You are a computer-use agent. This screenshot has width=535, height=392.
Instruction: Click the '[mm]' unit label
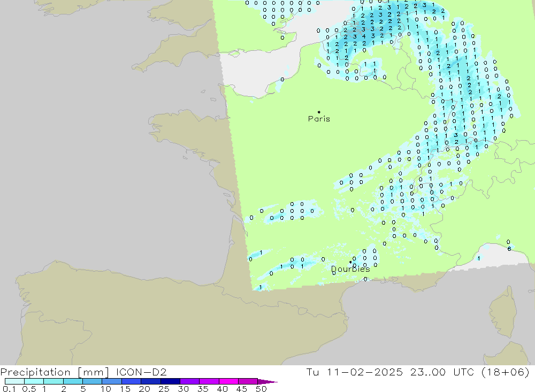[93, 372]
